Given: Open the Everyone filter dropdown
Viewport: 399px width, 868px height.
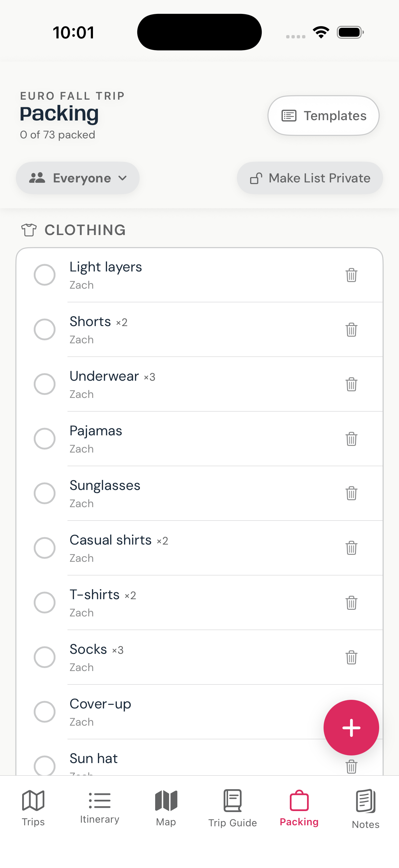Looking at the screenshot, I should [78, 178].
